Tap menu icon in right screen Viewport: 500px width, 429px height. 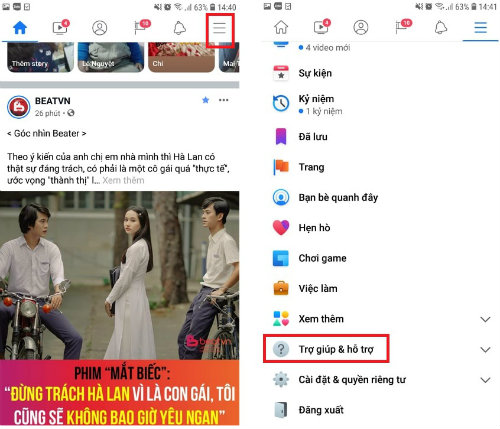coord(481,28)
